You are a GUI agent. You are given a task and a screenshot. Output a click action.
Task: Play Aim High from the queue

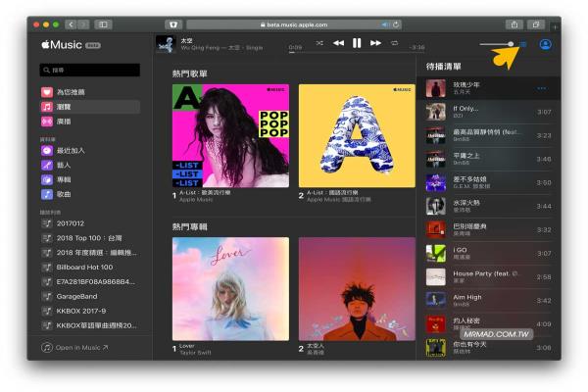pos(489,301)
